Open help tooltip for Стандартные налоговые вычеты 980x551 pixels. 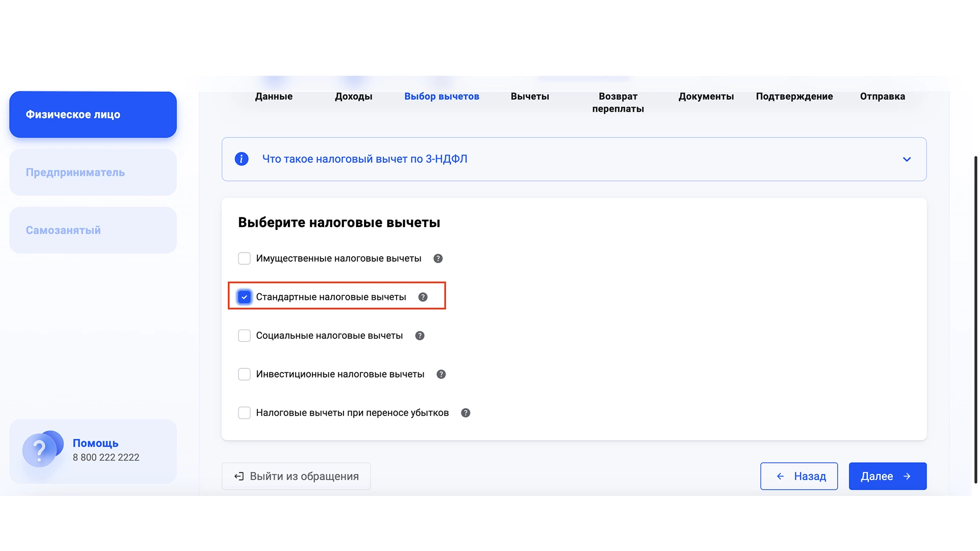pyautogui.click(x=423, y=297)
